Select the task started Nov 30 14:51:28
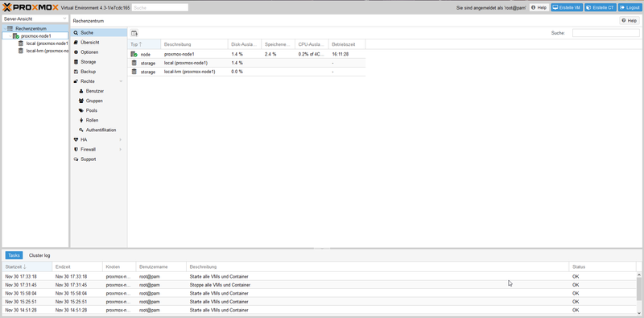644x318 pixels. (319, 310)
